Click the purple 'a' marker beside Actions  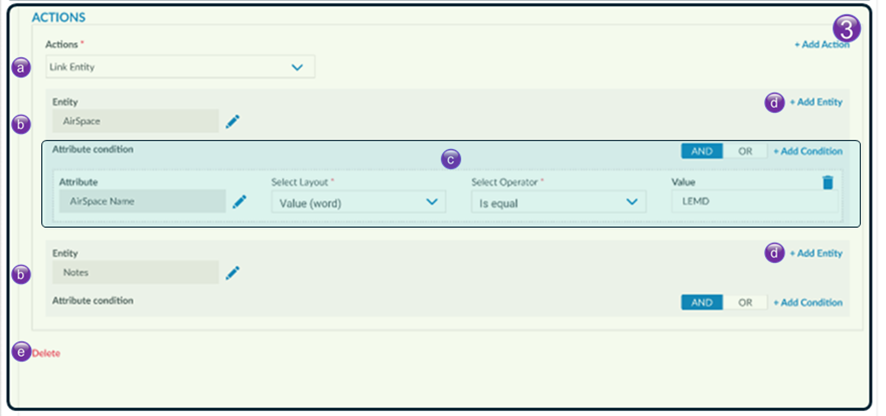20,67
